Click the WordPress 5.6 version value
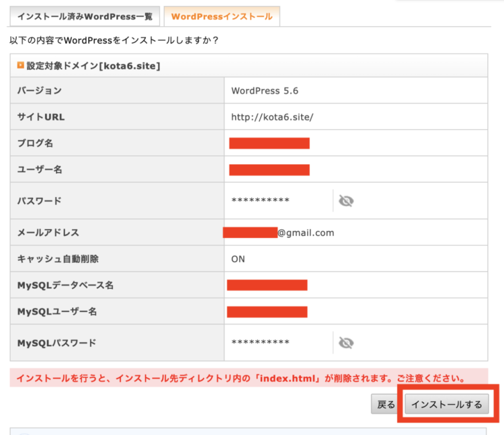 (265, 91)
